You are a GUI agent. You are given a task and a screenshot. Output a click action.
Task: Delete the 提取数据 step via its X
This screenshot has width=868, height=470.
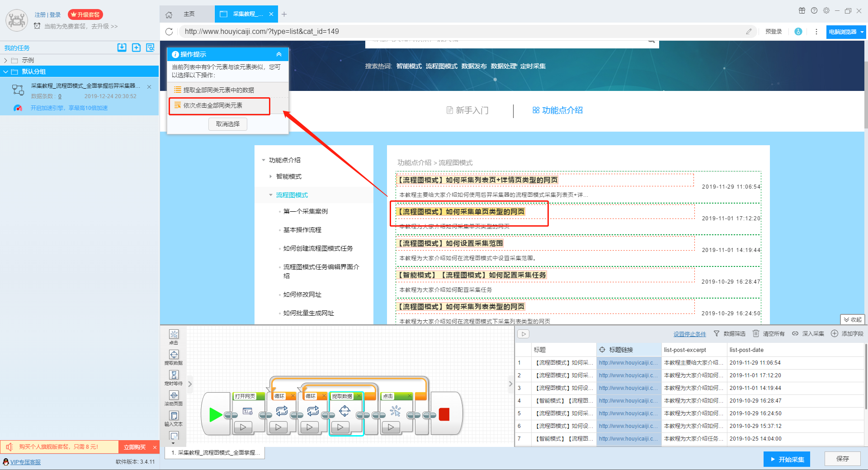click(359, 396)
